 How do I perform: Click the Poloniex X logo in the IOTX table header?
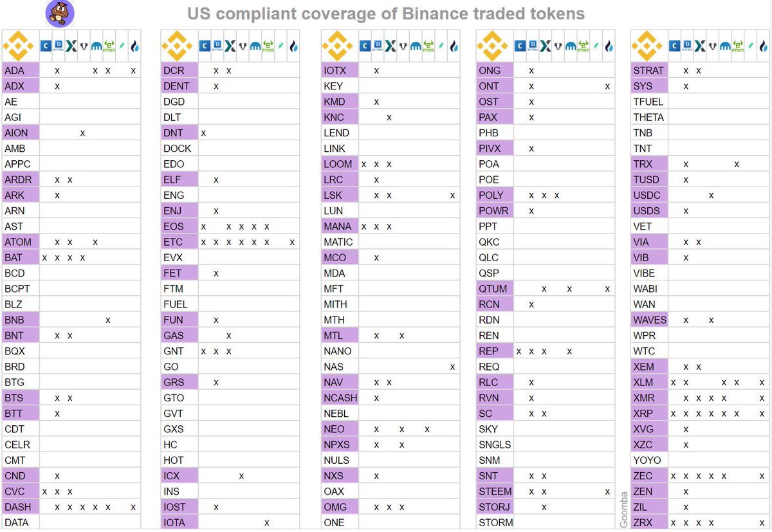tap(389, 46)
